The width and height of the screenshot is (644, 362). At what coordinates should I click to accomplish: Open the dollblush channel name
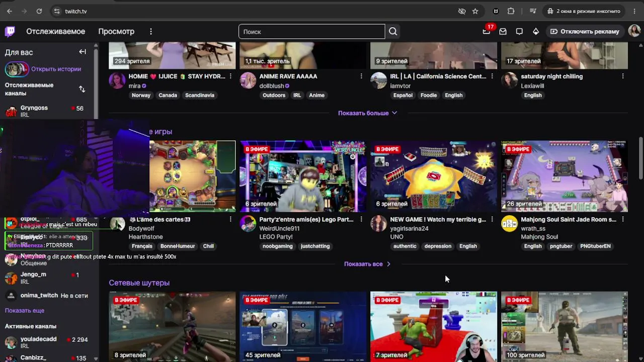pos(272,86)
